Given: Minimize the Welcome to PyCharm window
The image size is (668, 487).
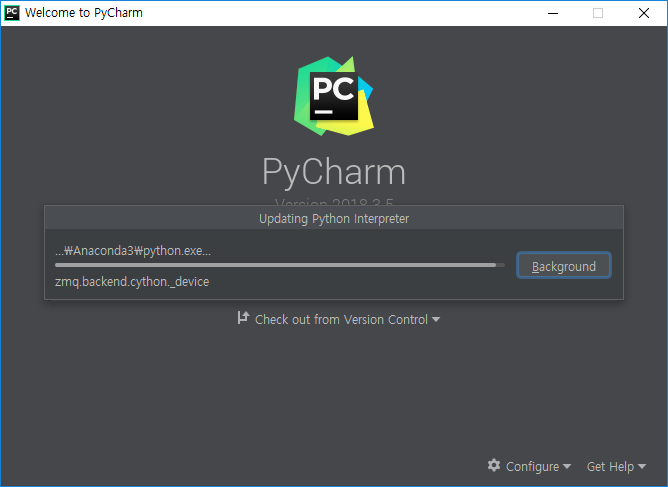Looking at the screenshot, I should click(553, 13).
